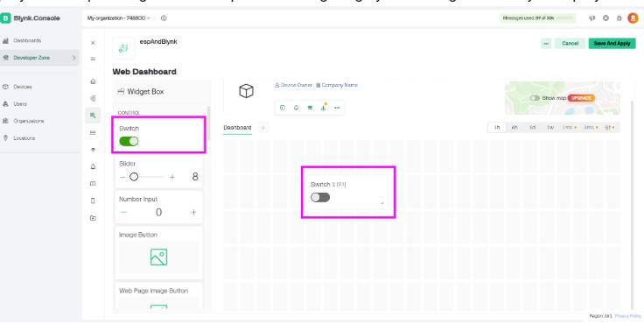
Task: Click the Company Name link
Action: click(x=337, y=85)
